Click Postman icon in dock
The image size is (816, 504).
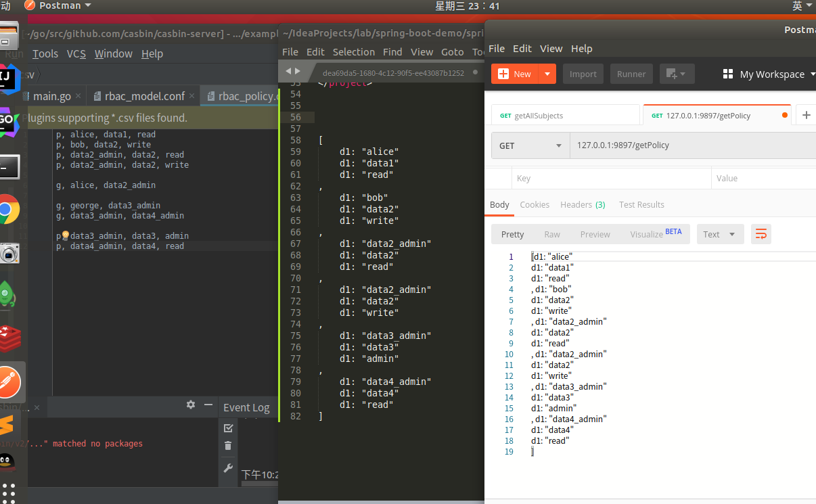pos(10,382)
